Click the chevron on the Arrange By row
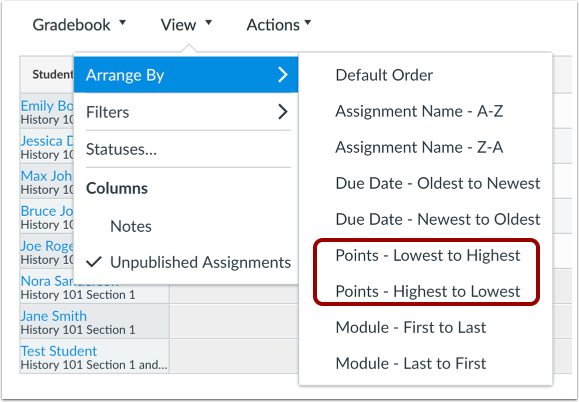Viewport: 579px width, 402px height. (x=283, y=75)
